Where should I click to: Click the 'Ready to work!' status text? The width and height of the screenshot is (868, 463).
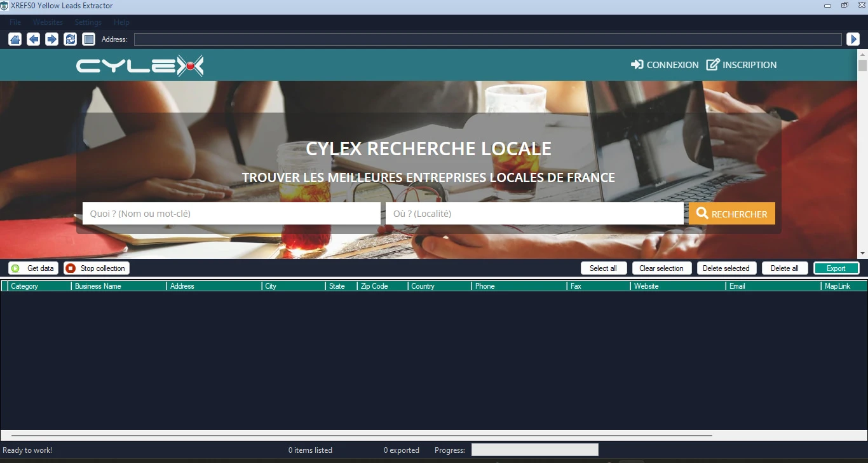27,450
